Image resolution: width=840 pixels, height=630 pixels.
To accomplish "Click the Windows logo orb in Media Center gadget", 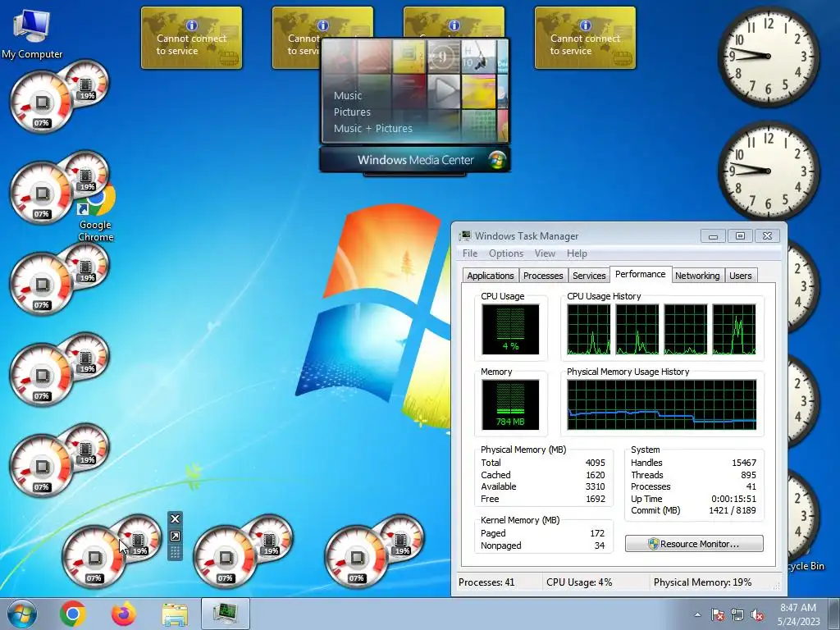I will pos(496,159).
